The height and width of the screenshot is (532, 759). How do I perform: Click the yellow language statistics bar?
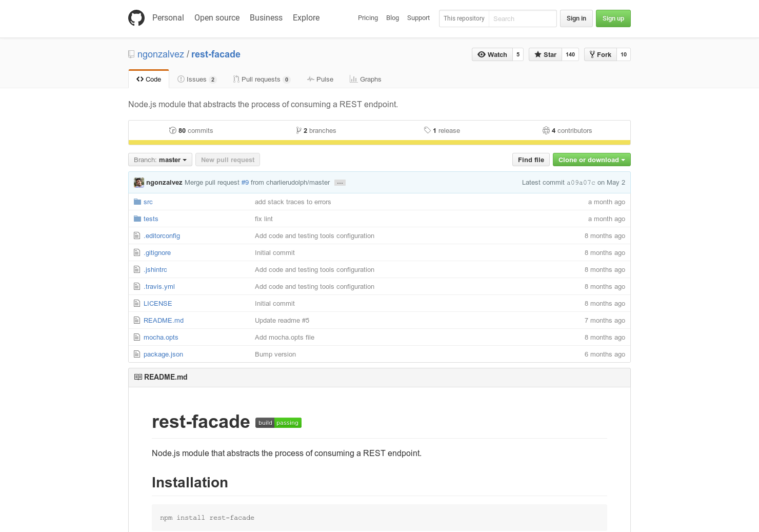[x=379, y=141]
